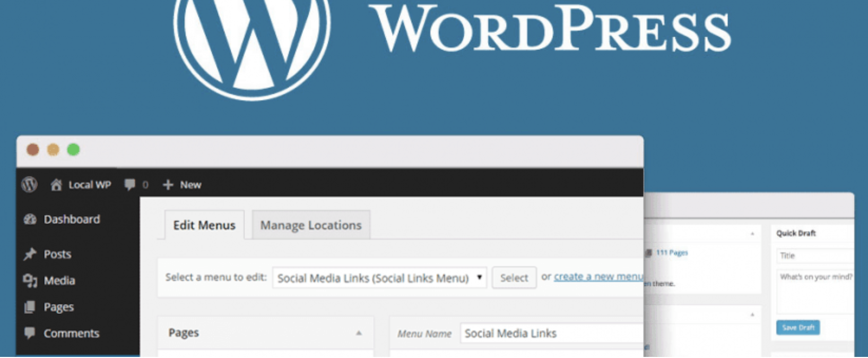
Task: Switch to the Manage Locations tab
Action: [x=311, y=225]
